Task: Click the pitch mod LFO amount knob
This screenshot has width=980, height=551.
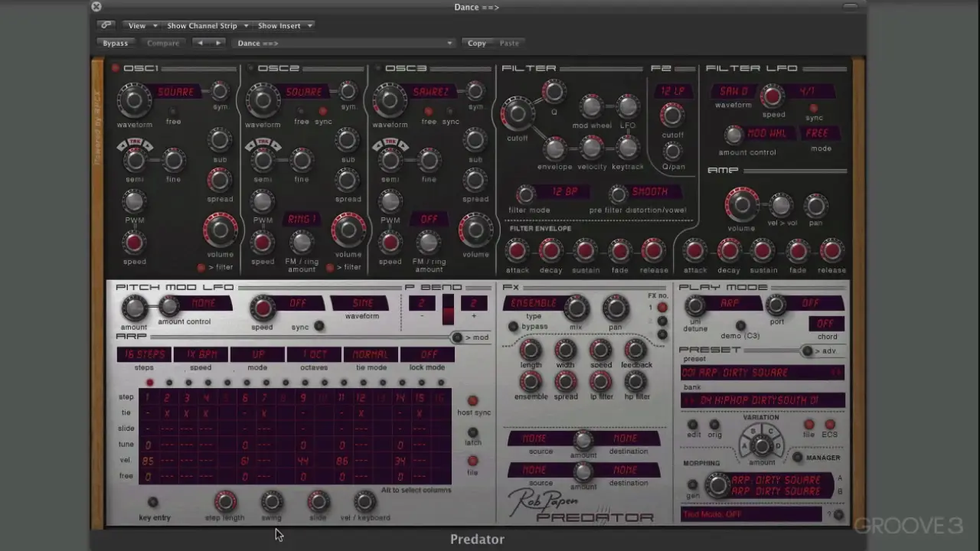Action: 134,308
